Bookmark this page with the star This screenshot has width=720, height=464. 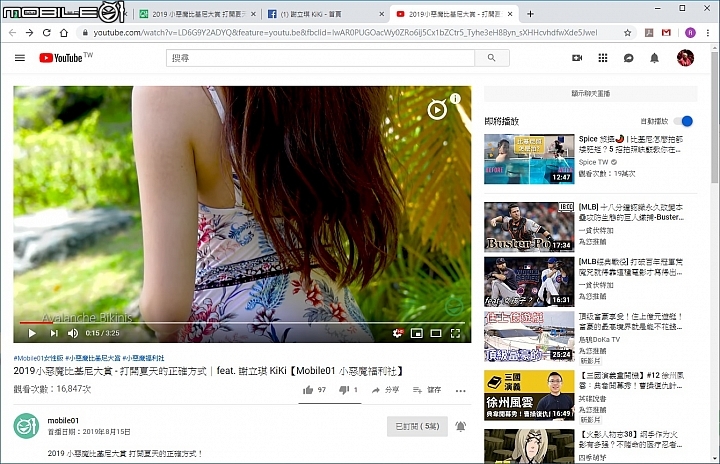coord(627,33)
